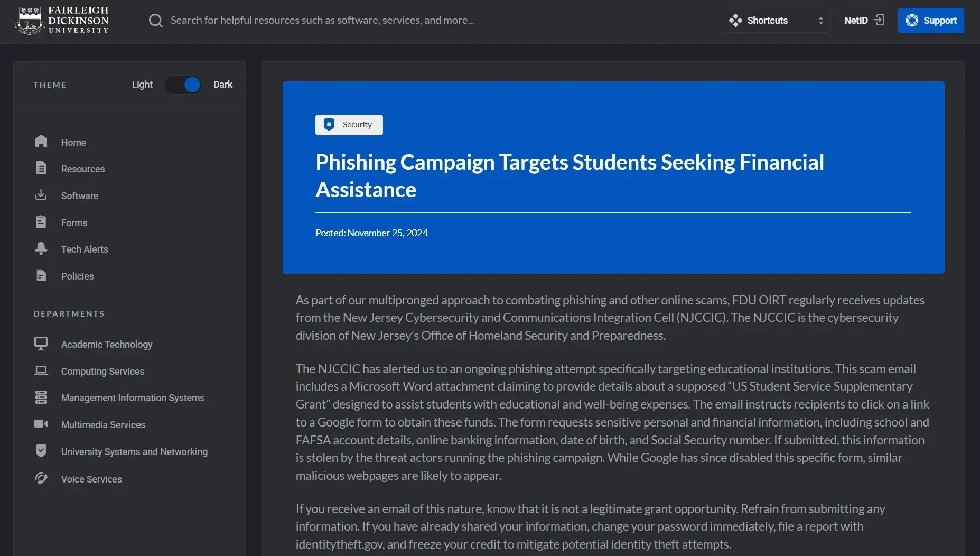Click the Management Information Systems server icon
980x556 pixels.
pos(41,397)
